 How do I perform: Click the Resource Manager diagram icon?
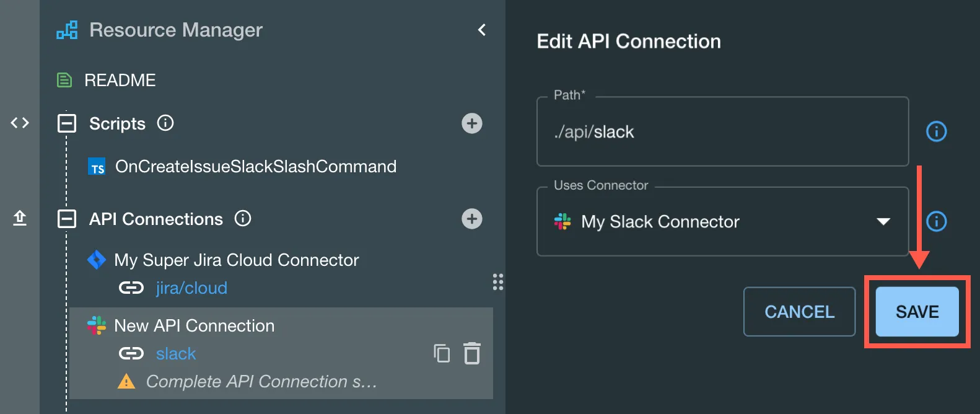(67, 30)
